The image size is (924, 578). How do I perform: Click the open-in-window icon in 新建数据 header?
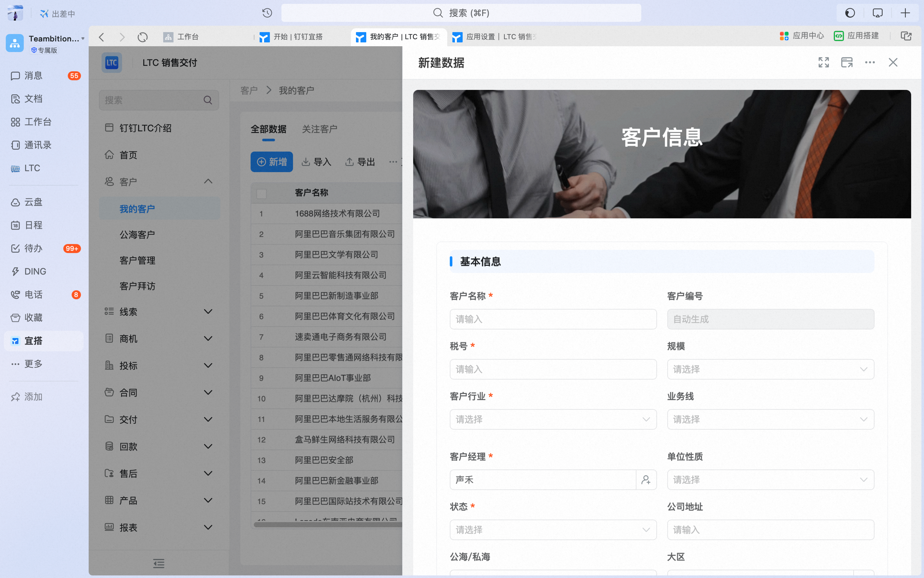point(847,62)
